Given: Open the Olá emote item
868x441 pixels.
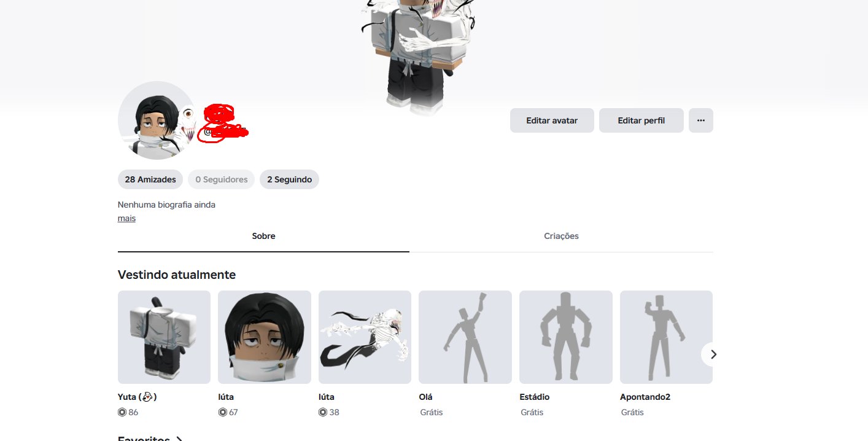Looking at the screenshot, I should tap(465, 337).
